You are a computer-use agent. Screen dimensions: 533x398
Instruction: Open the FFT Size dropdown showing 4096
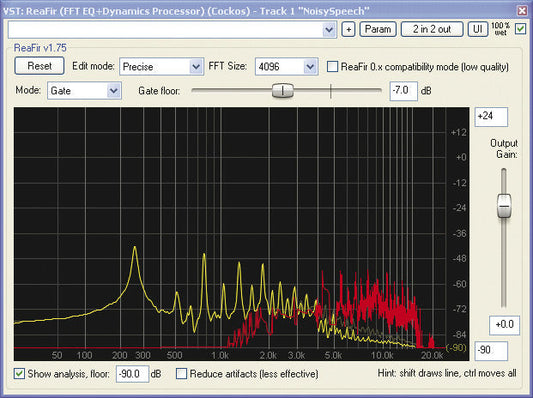[x=287, y=67]
